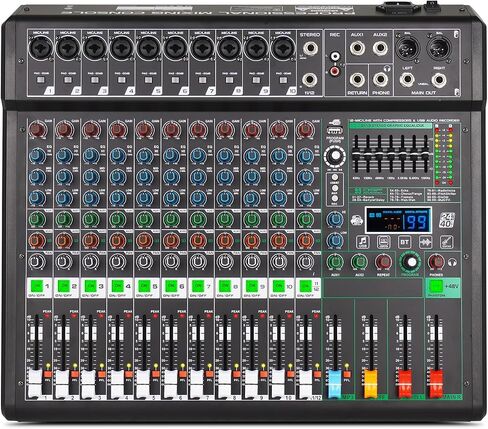Viewport: 488px width, 429px height.
Task: Click the AUX1 output jack
Action: pyautogui.click(x=357, y=48)
